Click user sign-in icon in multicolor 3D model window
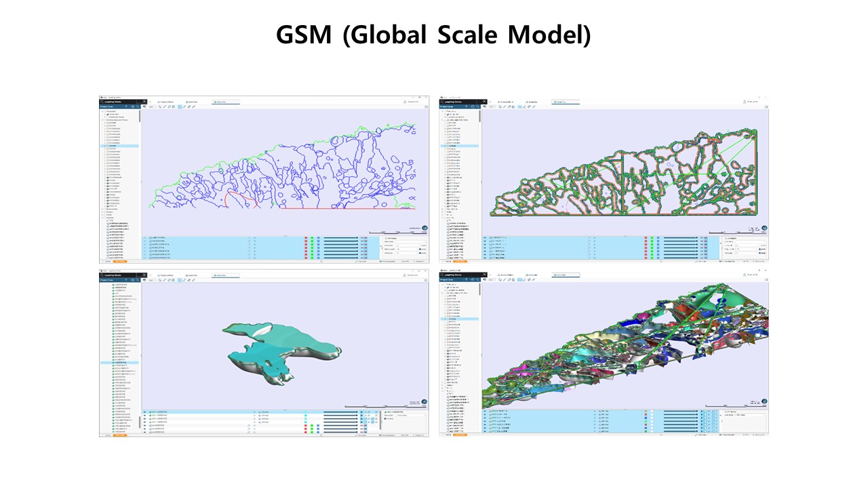868x488 pixels. point(745,275)
